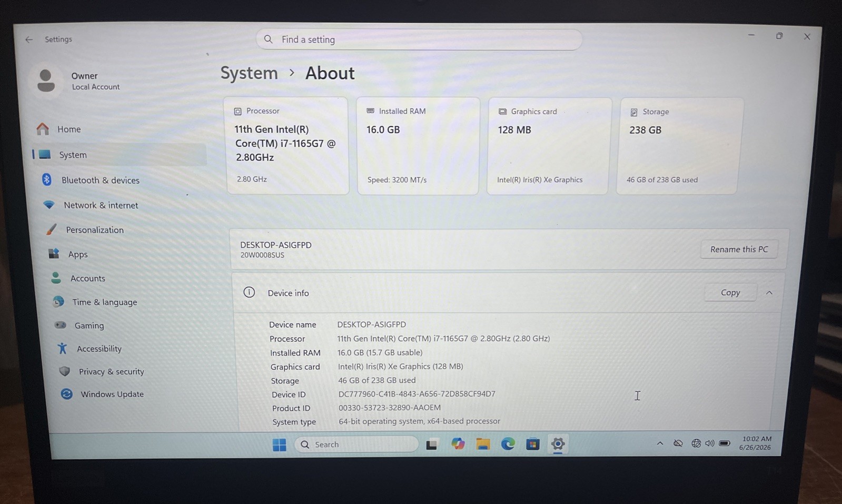This screenshot has height=504, width=842.
Task: Open the Processor info card
Action: tap(288, 146)
